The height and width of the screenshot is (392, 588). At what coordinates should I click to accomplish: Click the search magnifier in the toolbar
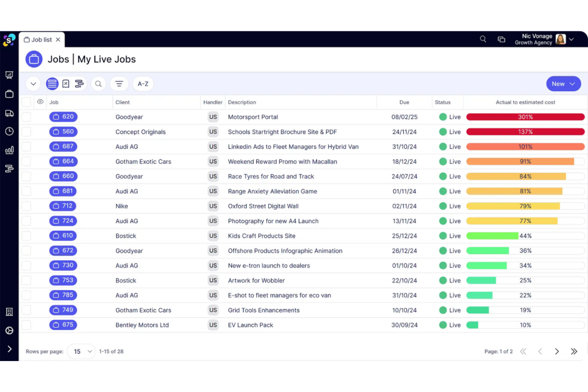tap(98, 84)
